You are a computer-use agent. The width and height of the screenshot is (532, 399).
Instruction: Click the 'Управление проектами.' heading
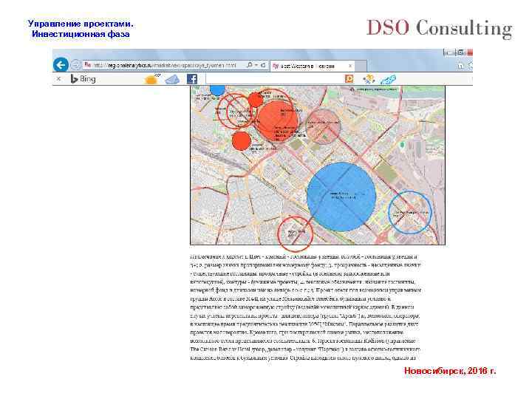coord(81,24)
